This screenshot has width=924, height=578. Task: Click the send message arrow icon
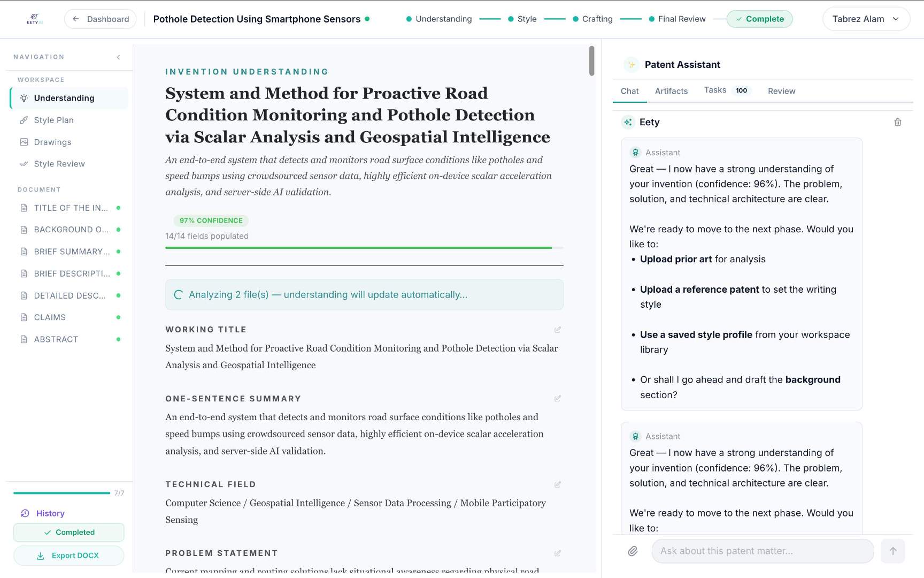(893, 551)
